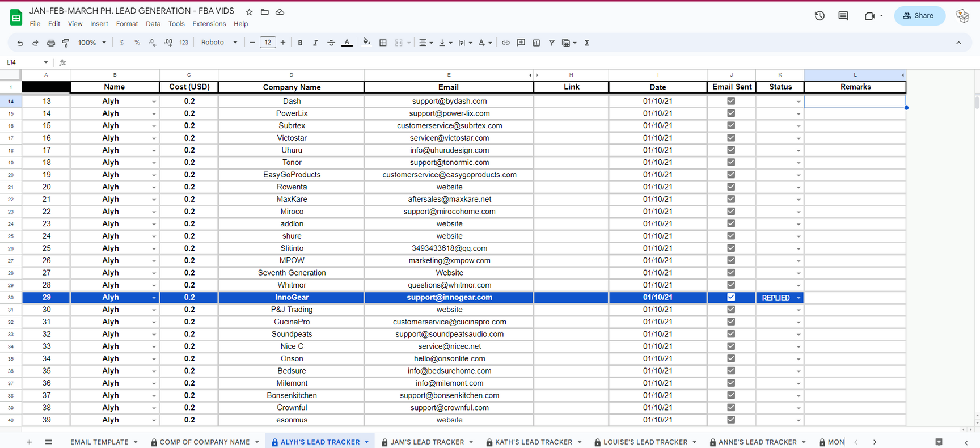
Task: Switch to JAM'S LEAD TRACKER sheet tab
Action: click(427, 442)
